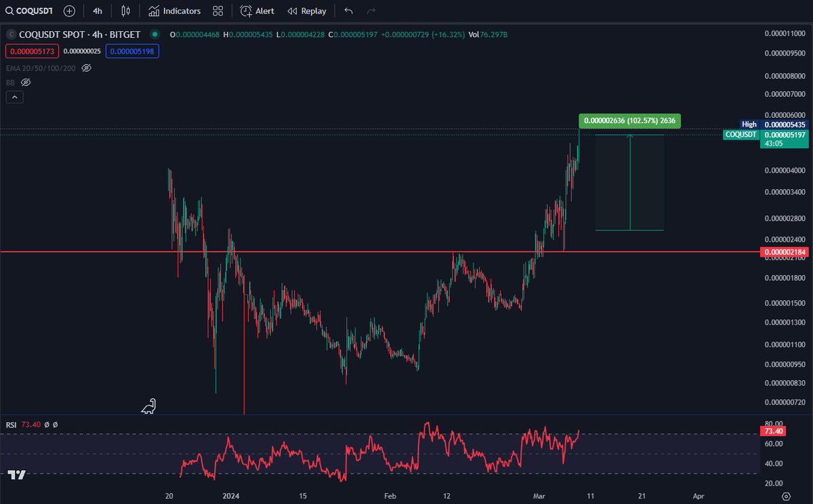This screenshot has width=813, height=504.
Task: Redo the chart action
Action: point(371,11)
